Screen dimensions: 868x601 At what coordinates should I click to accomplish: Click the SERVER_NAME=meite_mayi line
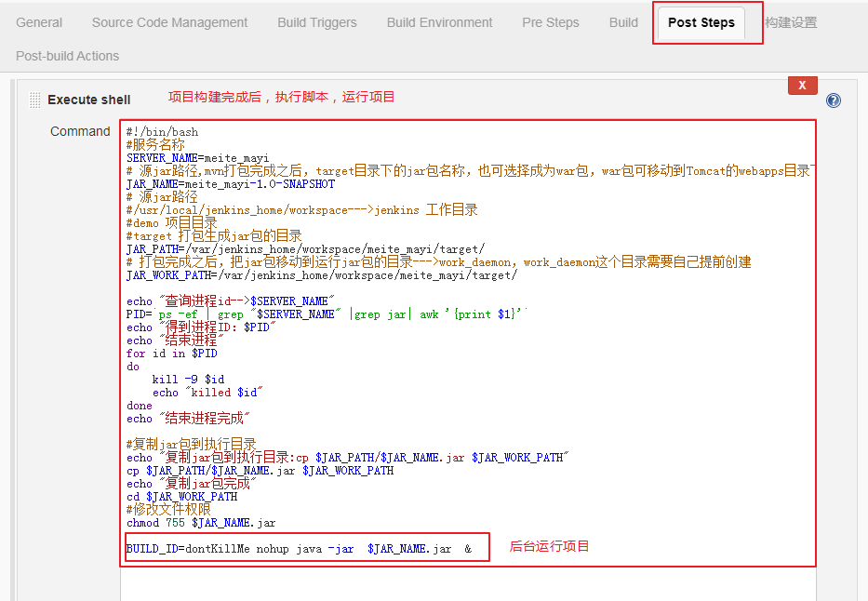[197, 158]
